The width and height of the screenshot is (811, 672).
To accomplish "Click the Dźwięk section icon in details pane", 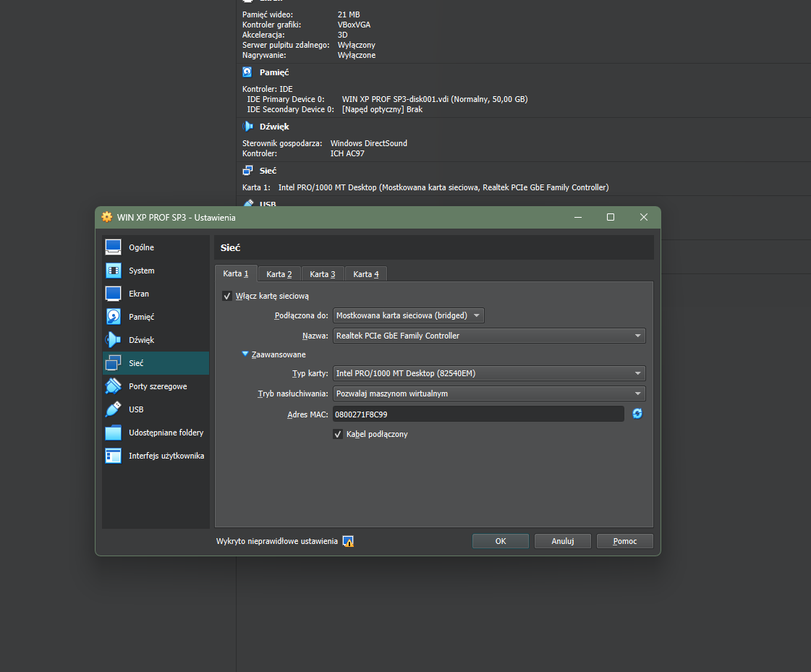I will pyautogui.click(x=247, y=127).
